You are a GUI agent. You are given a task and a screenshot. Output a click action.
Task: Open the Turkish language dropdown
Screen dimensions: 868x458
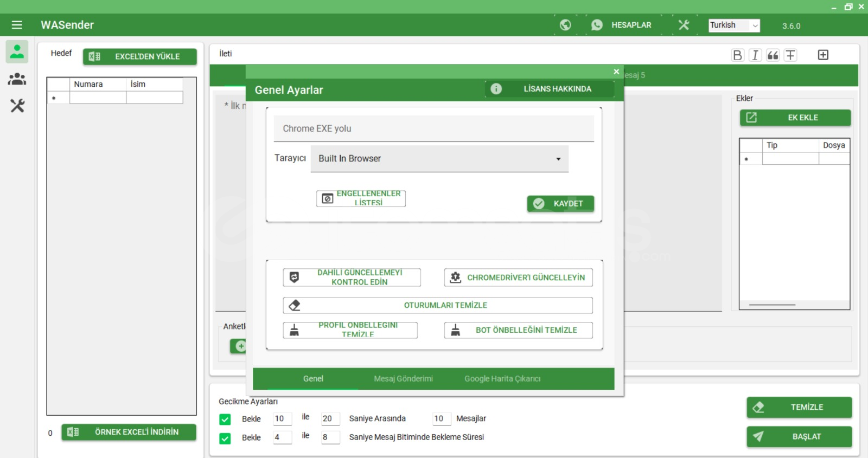click(x=734, y=25)
